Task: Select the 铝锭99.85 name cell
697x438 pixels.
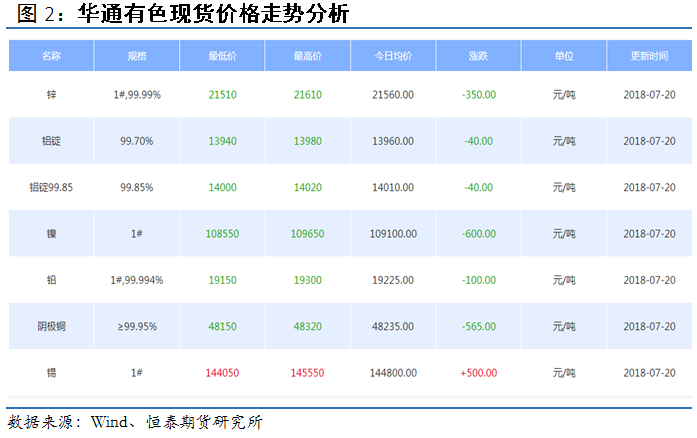Action: click(51, 187)
